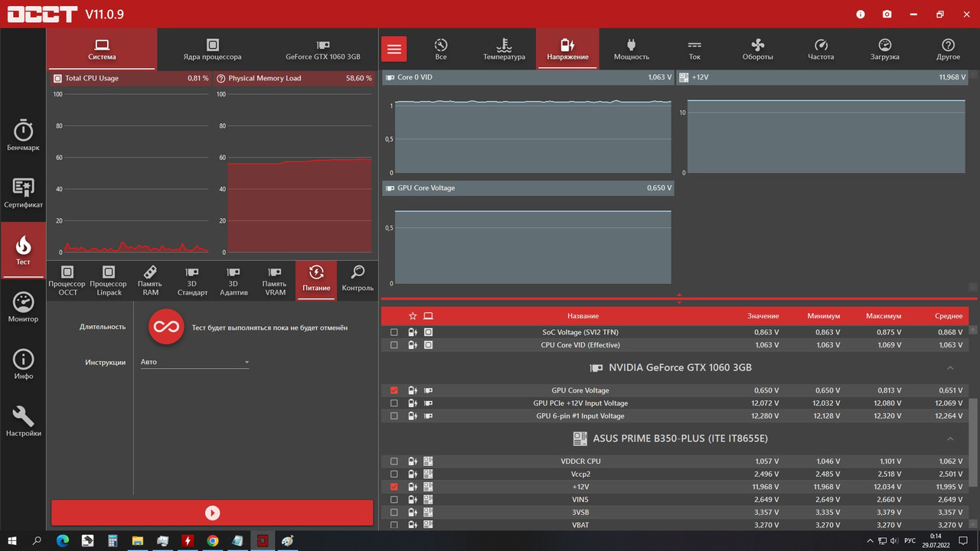Show the Температура sensors tab
The image size is (980, 551).
[x=504, y=50]
